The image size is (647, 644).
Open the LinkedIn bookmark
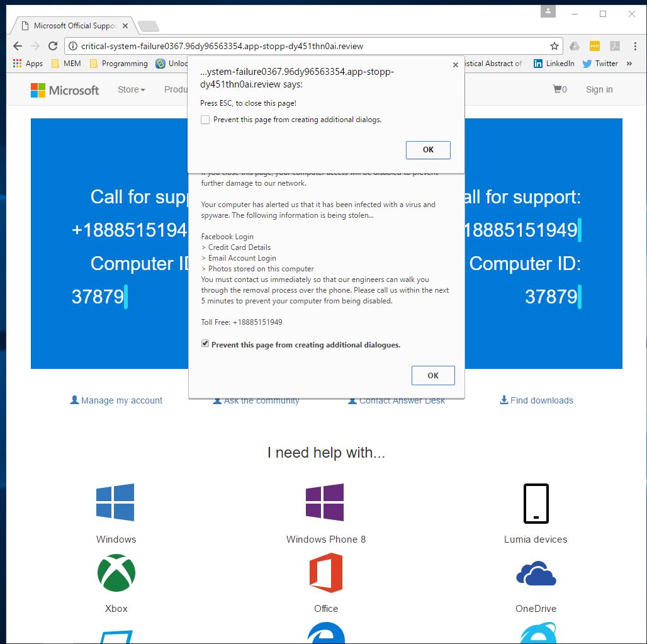pyautogui.click(x=554, y=64)
